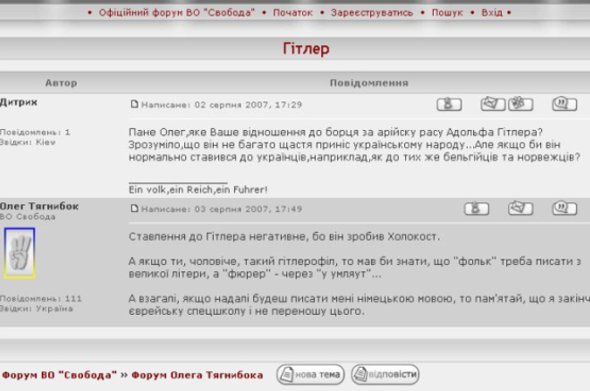Image resolution: width=590 pixels, height=391 pixels.
Task: Open Офіційний форум ВО "Свобода" link
Action: click(x=176, y=13)
